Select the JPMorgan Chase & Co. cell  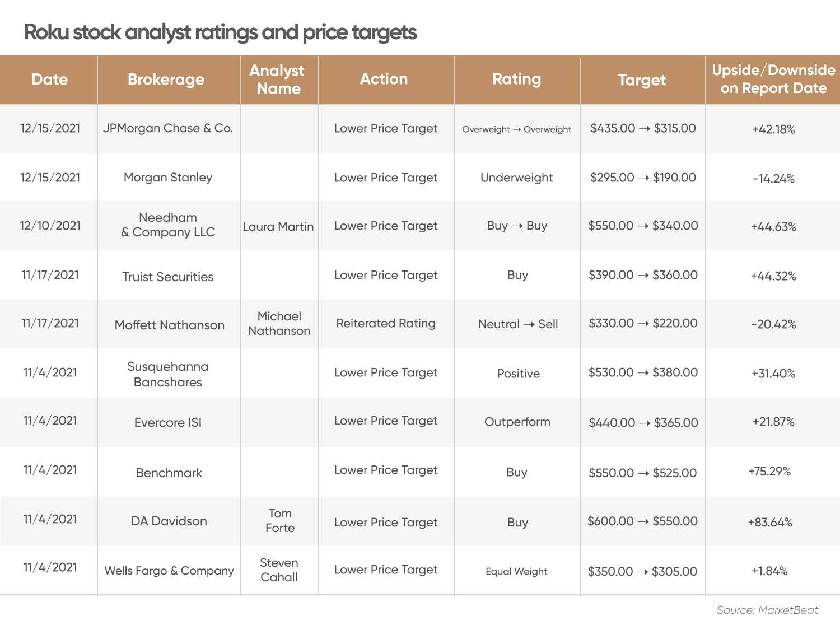pyautogui.click(x=168, y=128)
